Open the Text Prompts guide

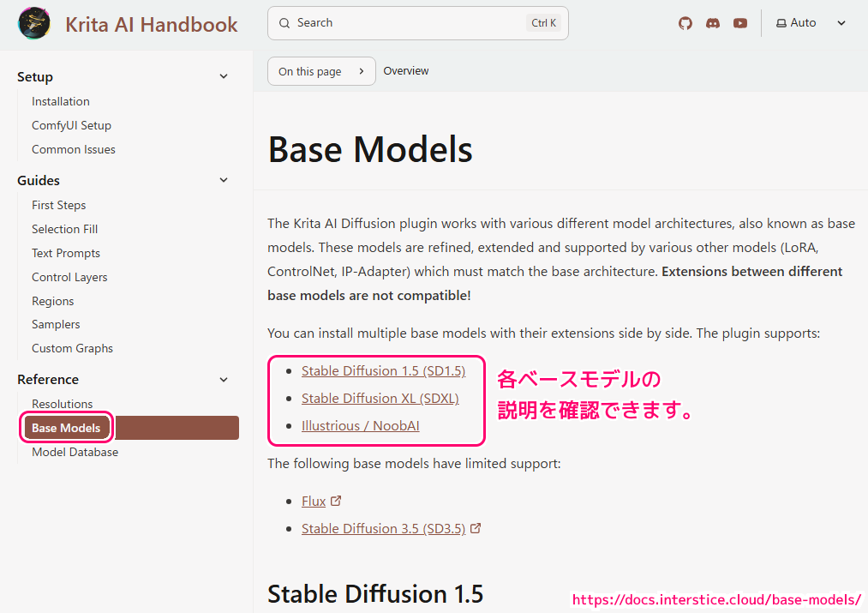(66, 253)
